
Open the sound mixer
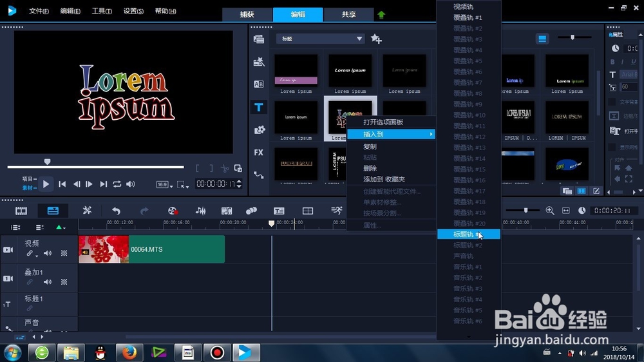pyautogui.click(x=200, y=211)
